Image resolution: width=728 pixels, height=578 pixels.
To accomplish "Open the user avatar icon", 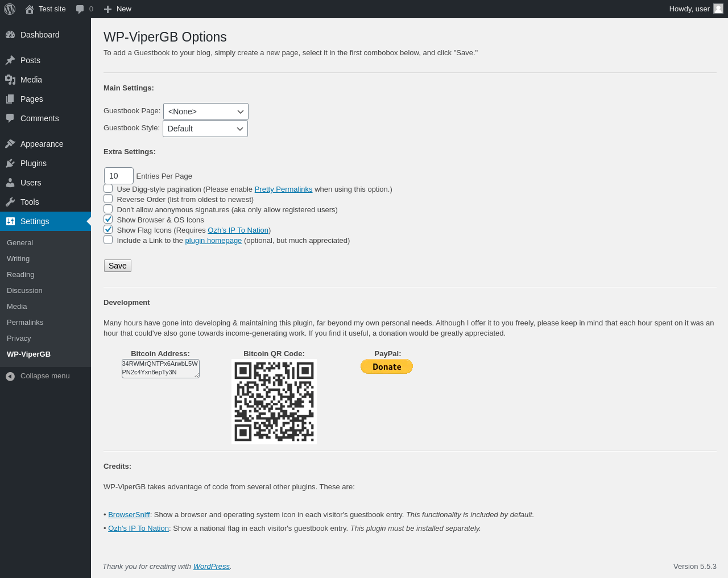I will coord(718,9).
